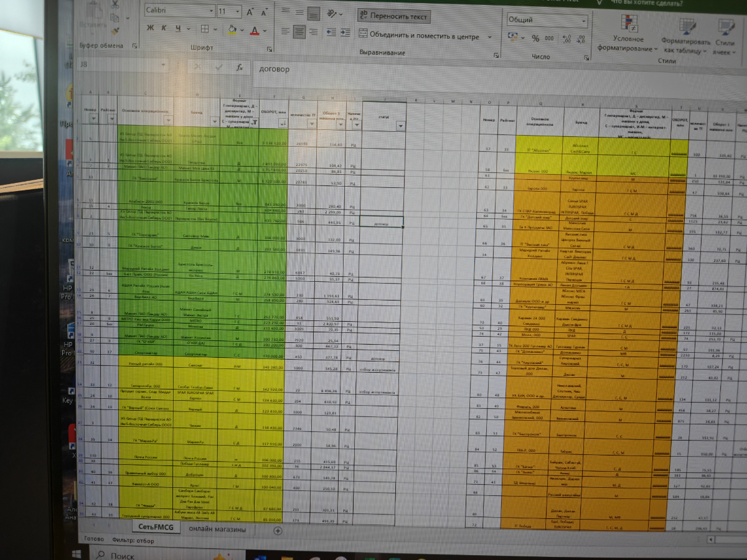Apply red font color
The image size is (747, 560).
coord(255,30)
